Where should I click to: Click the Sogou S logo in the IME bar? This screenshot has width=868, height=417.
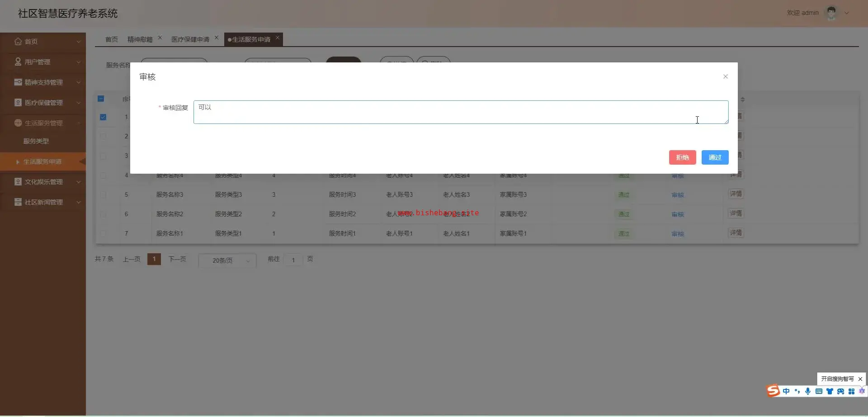[773, 391]
